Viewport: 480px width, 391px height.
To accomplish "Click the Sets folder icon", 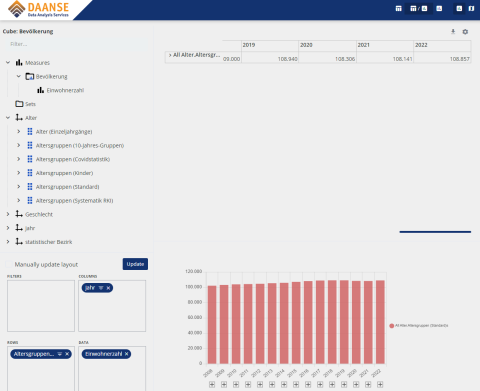I will click(x=19, y=104).
